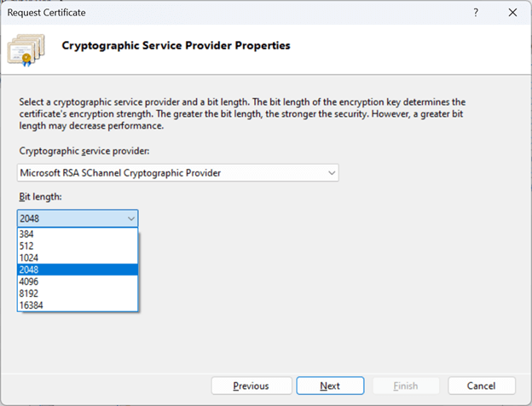Select 384 bit length option
Viewport: 532px width, 406px height.
click(x=78, y=234)
